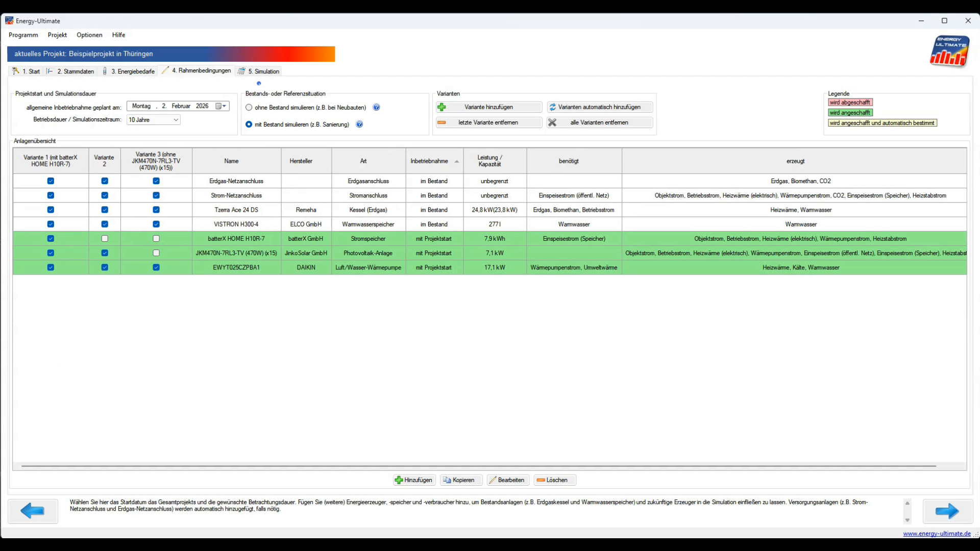Click the Energy Ultimate logo top right
The height and width of the screenshot is (551, 980).
(949, 51)
